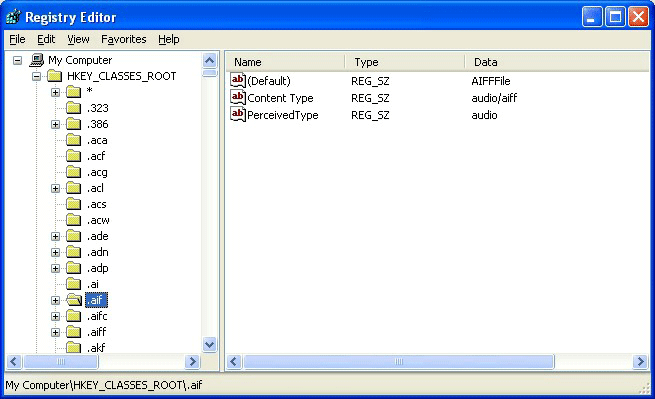Click the folder icon for .acs
The width and height of the screenshot is (655, 399).
point(74,204)
